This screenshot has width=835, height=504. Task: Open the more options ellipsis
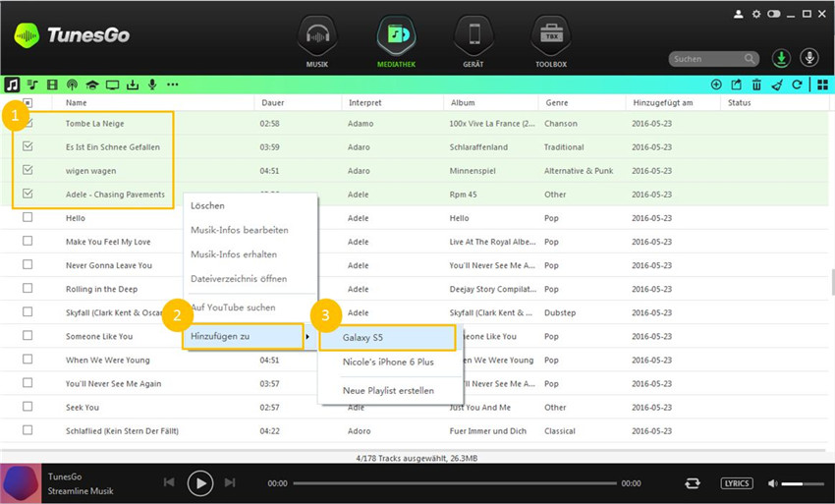173,84
